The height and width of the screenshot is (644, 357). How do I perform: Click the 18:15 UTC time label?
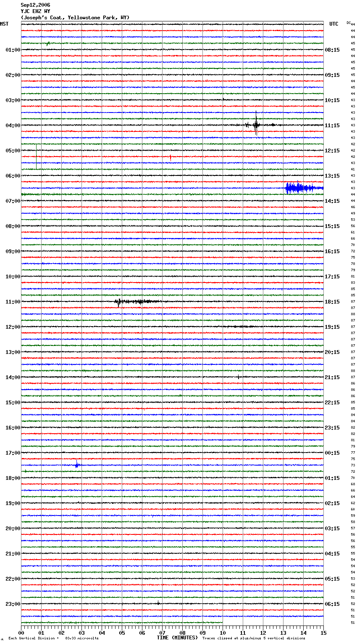click(x=332, y=302)
